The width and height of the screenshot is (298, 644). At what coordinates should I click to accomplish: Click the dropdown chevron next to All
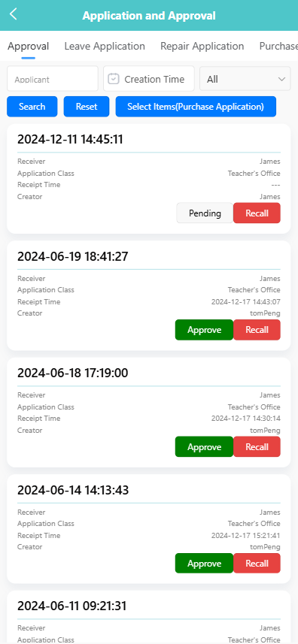(281, 79)
